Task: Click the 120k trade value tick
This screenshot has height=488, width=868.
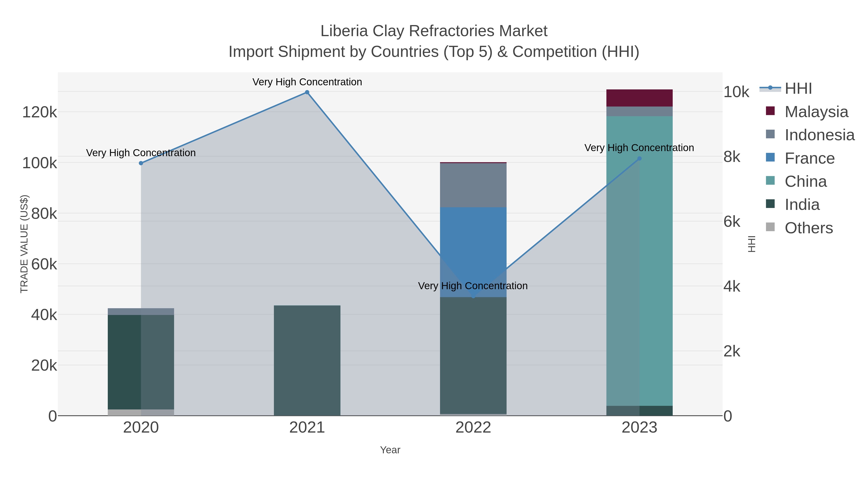Action: coord(40,112)
